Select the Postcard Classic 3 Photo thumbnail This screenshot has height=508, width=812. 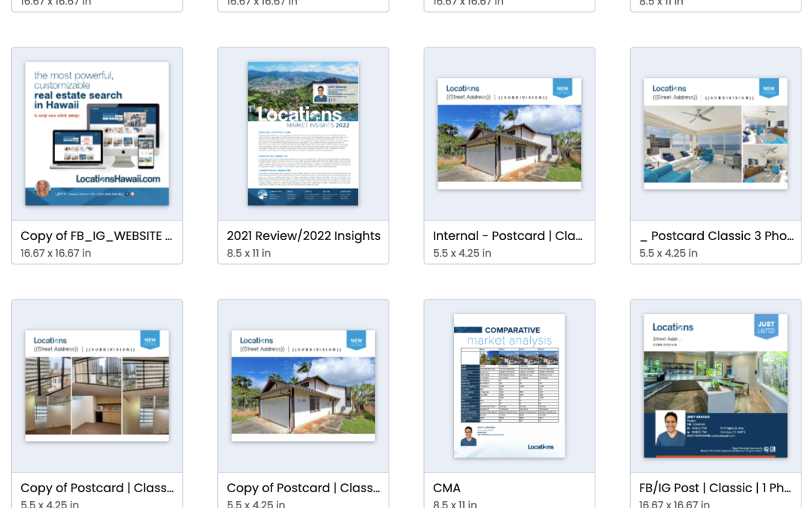coord(715,134)
